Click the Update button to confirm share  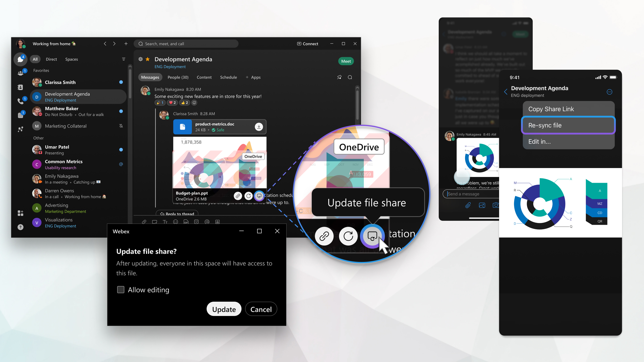pos(223,309)
